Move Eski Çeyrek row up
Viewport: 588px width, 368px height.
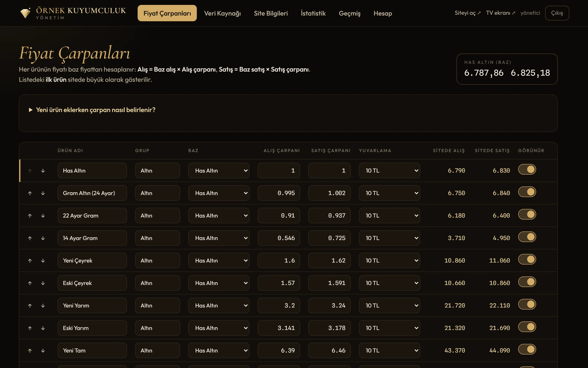[30, 283]
